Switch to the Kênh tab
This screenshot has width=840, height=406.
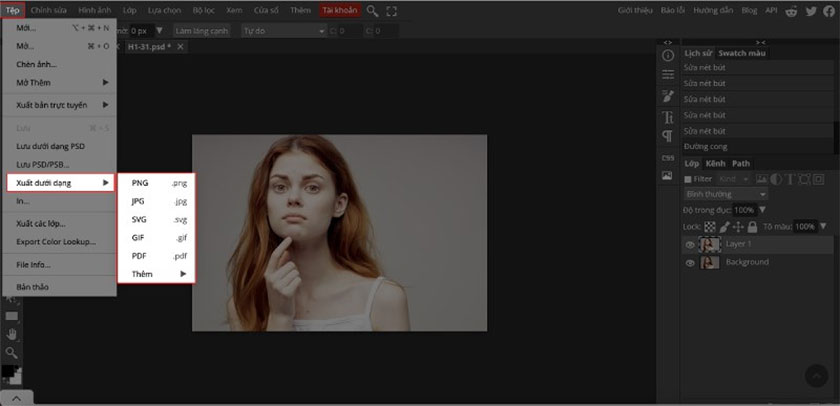coord(715,163)
